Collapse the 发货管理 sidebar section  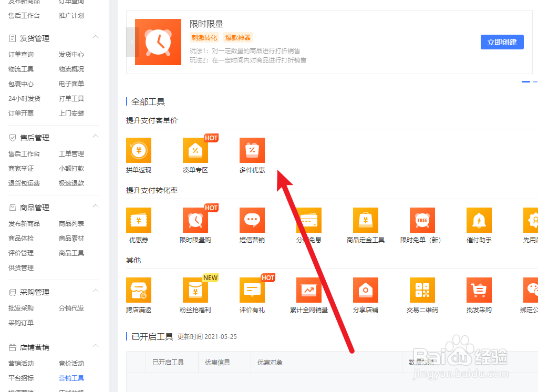click(95, 37)
